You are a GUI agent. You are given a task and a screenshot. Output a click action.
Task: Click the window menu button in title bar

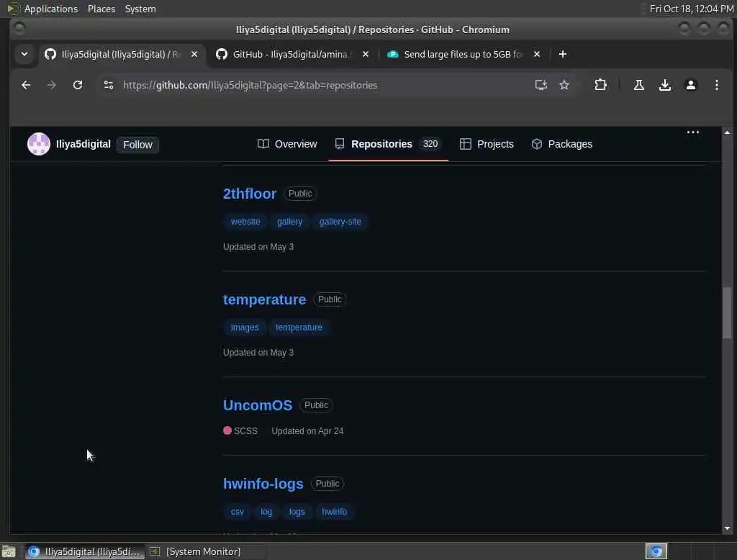pyautogui.click(x=19, y=29)
